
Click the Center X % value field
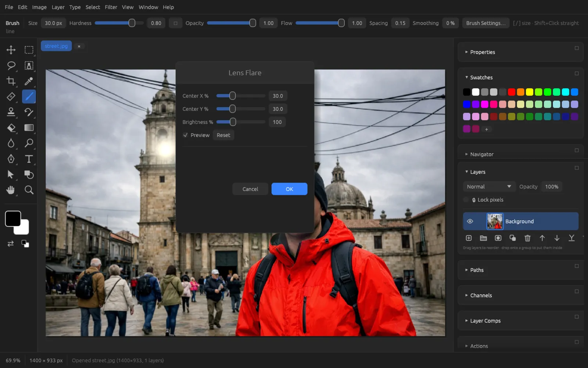point(278,96)
